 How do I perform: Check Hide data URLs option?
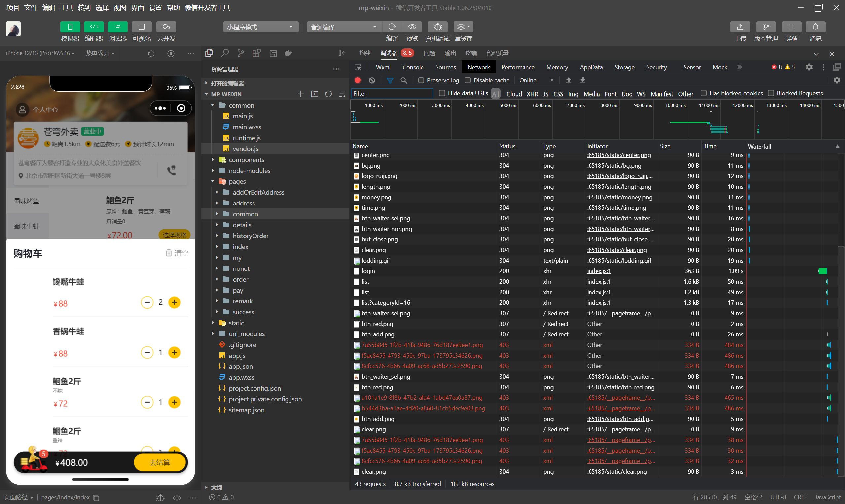pos(442,93)
